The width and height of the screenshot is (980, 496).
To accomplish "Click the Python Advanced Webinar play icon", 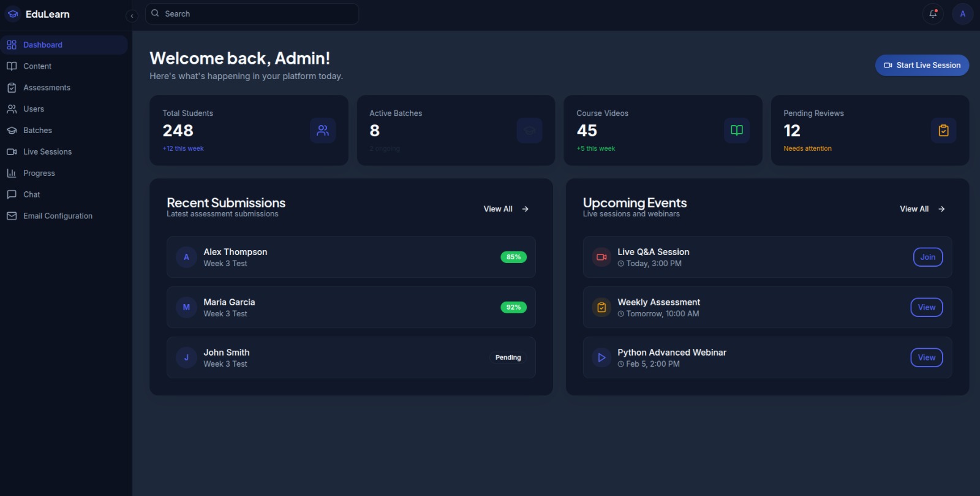I will click(601, 357).
